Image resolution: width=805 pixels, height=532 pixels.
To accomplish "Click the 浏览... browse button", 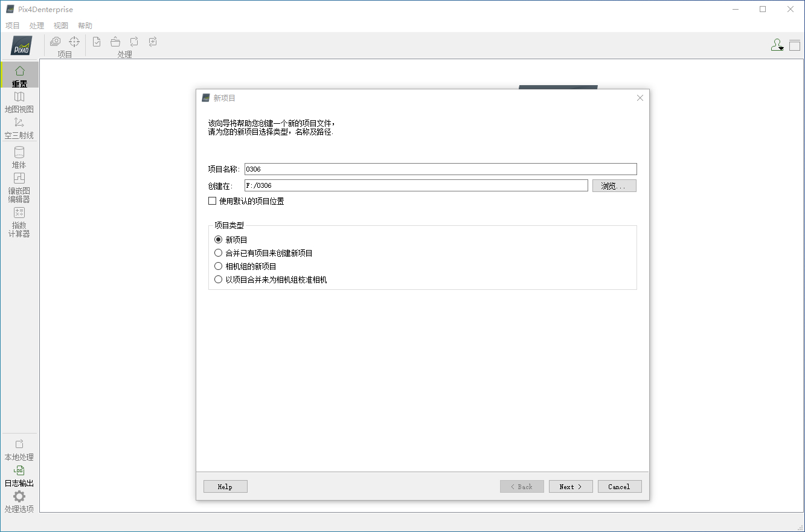I will (x=614, y=186).
